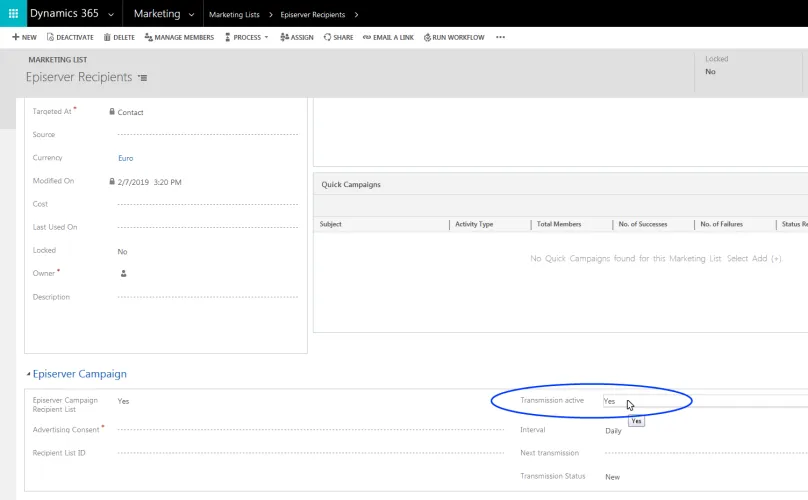Click the empty Last Used On field
Image resolution: width=808 pixels, height=500 pixels.
coord(208,227)
